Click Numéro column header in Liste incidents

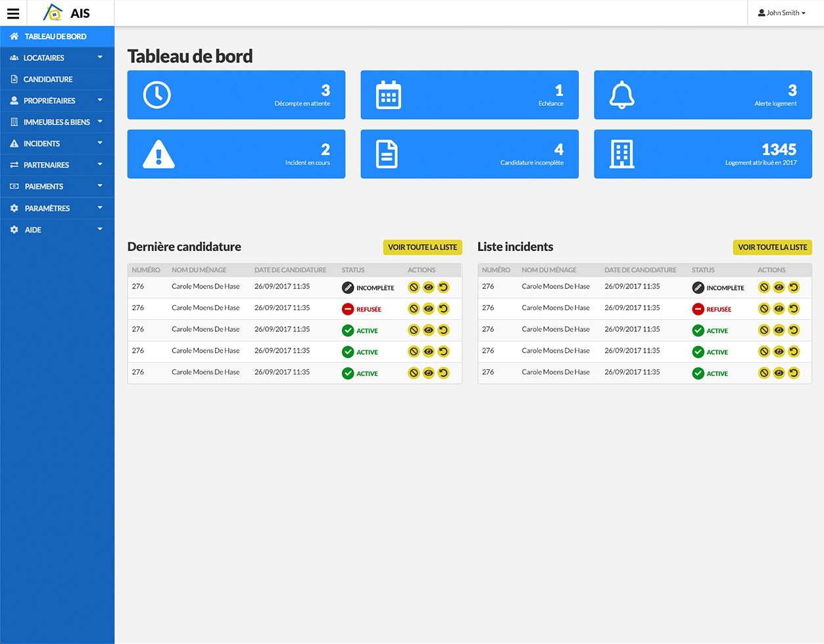click(496, 270)
